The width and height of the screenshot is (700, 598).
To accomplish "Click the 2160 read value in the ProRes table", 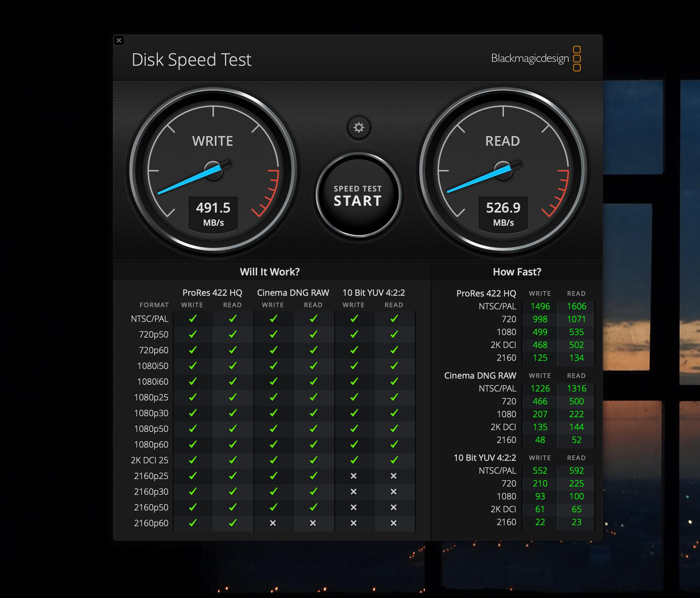I will click(576, 358).
